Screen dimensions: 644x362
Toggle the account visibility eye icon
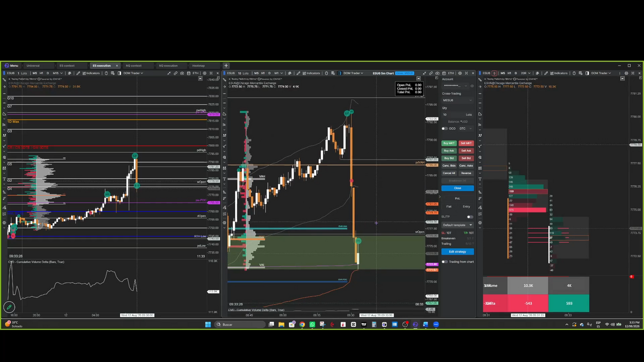coord(472,86)
